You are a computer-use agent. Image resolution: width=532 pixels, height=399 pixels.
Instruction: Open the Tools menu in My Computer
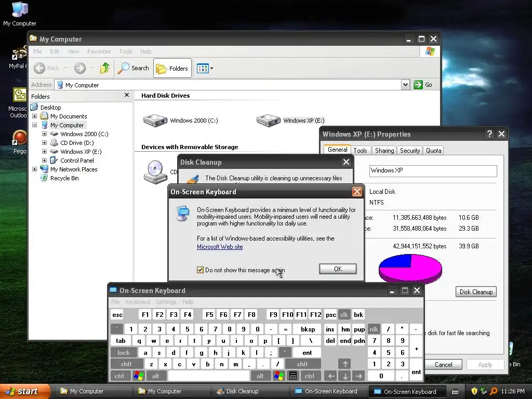126,51
